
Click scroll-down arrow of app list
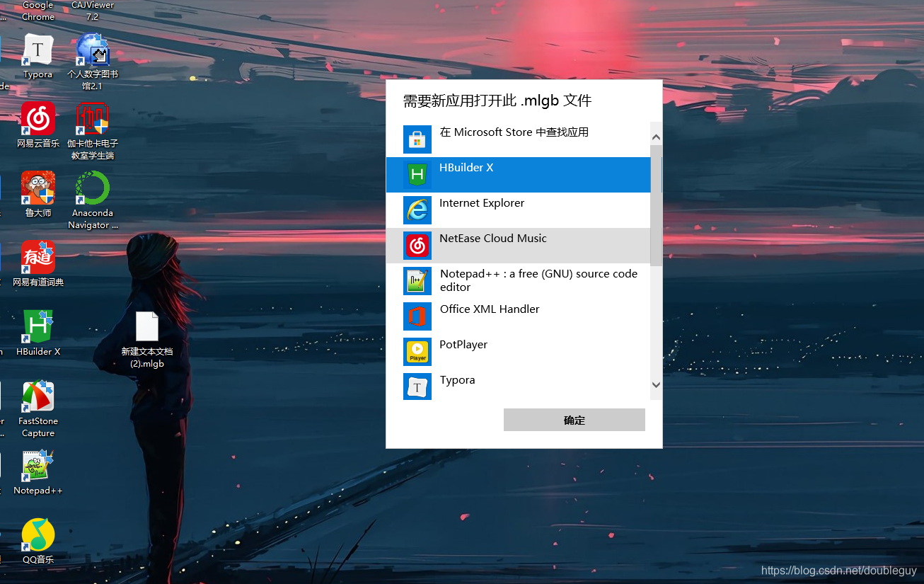(656, 385)
